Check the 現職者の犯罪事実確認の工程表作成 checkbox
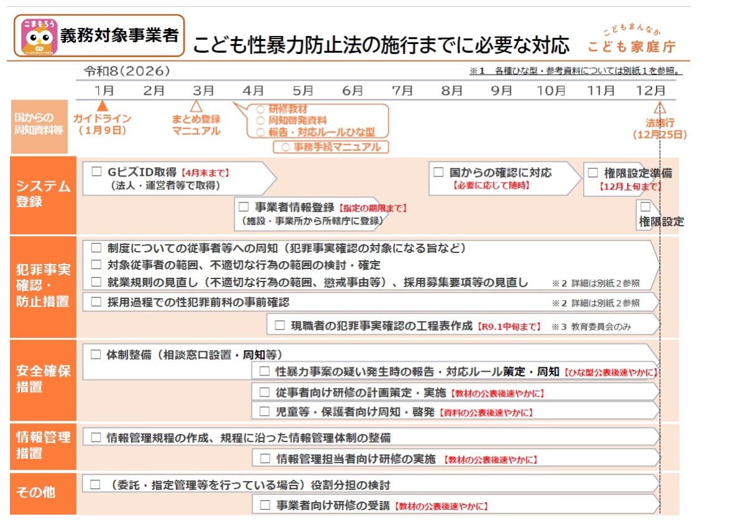756x532 pixels. (280, 325)
